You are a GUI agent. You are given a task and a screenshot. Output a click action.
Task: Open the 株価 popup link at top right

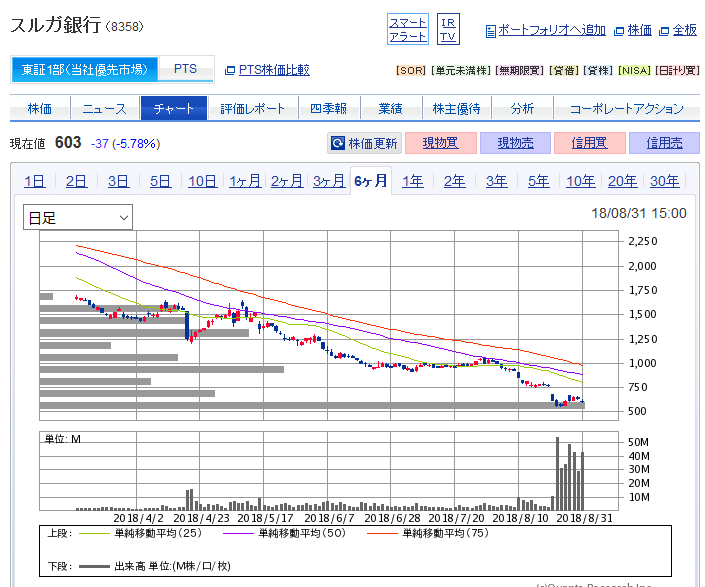633,30
